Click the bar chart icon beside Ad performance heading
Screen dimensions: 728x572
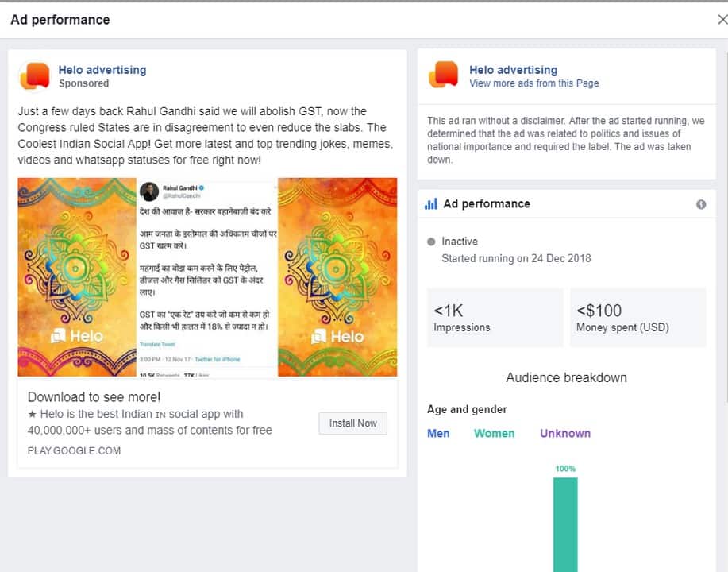click(x=430, y=203)
